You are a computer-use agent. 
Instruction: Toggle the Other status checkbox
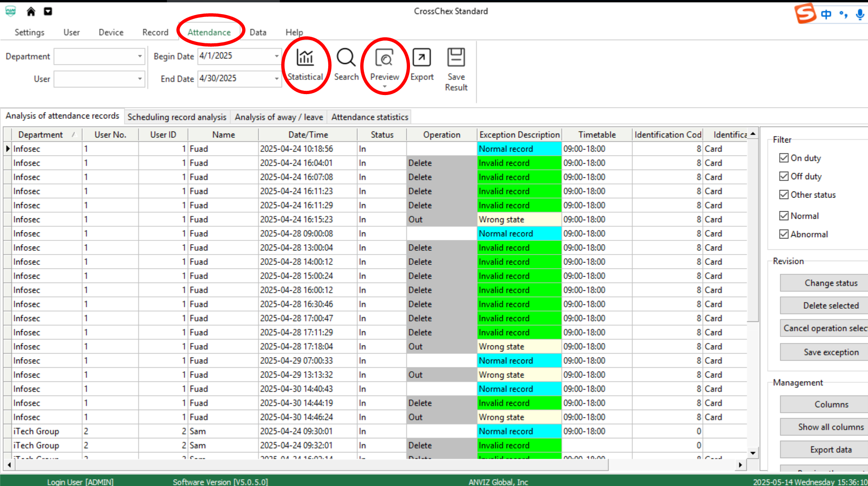click(784, 194)
